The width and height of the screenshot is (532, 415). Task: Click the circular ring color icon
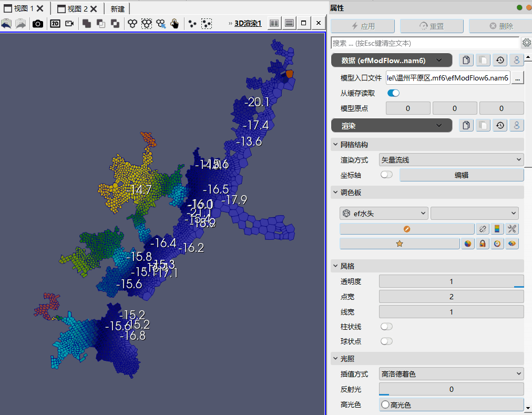(497, 244)
